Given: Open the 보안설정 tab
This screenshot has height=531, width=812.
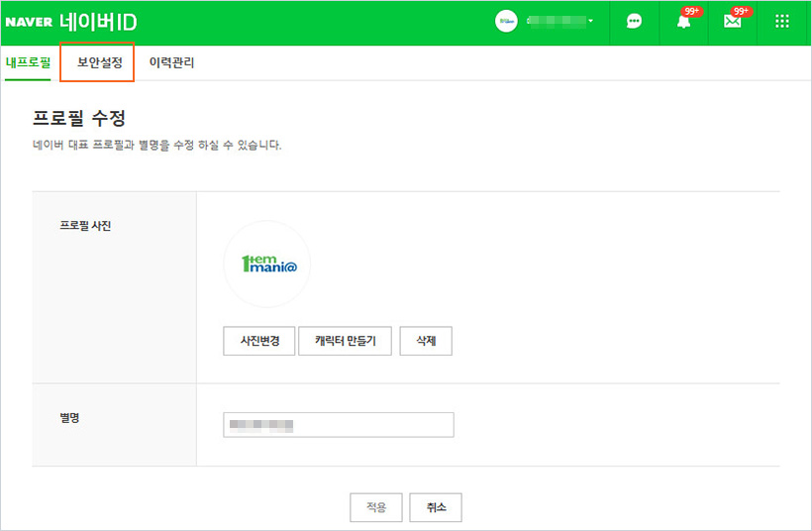Looking at the screenshot, I should tap(99, 62).
